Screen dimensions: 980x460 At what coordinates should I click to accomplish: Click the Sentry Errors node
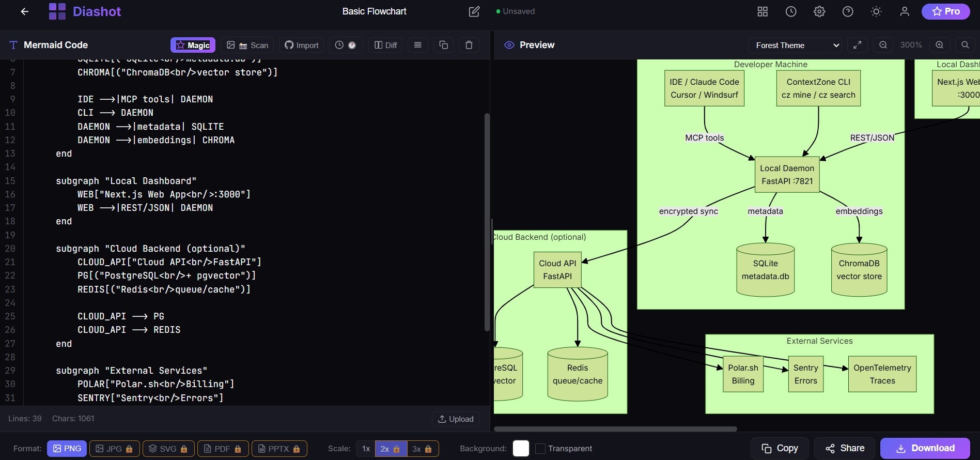pos(806,374)
